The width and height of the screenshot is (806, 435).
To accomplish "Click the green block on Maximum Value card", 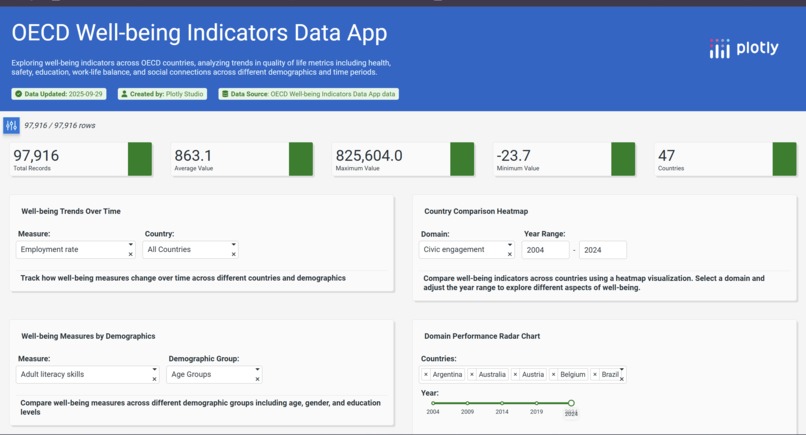I will tap(462, 159).
